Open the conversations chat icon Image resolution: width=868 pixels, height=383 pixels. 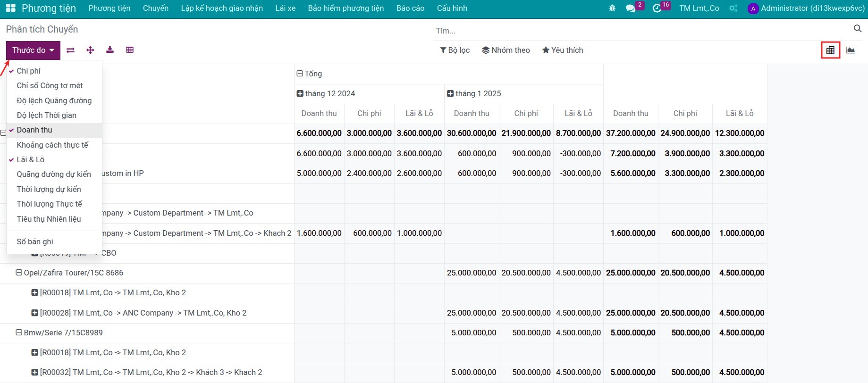click(631, 8)
